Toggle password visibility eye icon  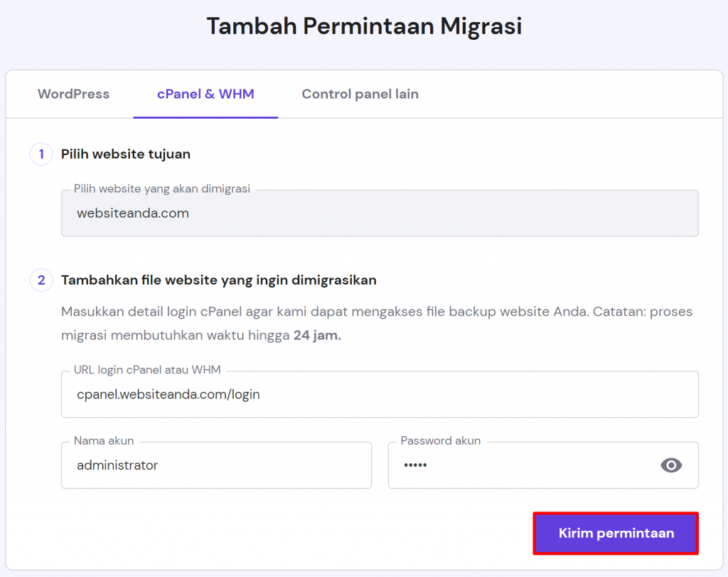671,465
